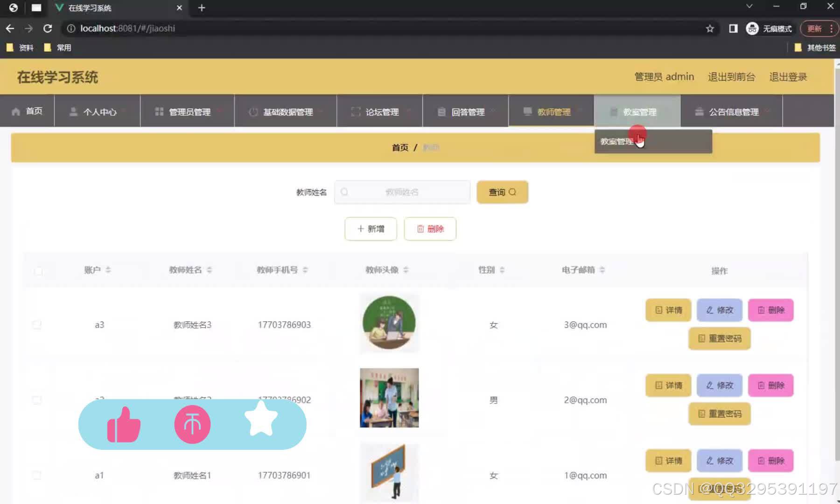Open the 个人中心 menu

[97, 112]
